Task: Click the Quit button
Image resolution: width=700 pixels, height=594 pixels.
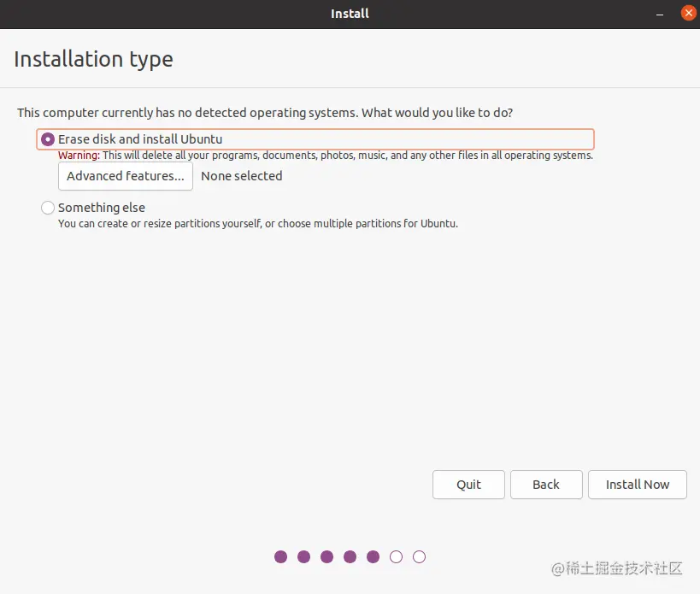Action: point(468,485)
